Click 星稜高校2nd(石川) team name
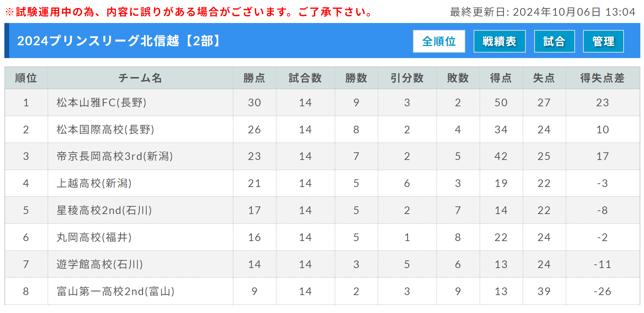Viewport: 644px width, 313px height. click(x=104, y=210)
